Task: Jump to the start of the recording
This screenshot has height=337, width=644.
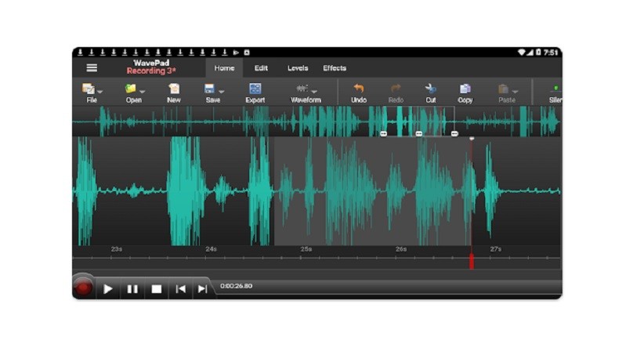Action: [180, 289]
